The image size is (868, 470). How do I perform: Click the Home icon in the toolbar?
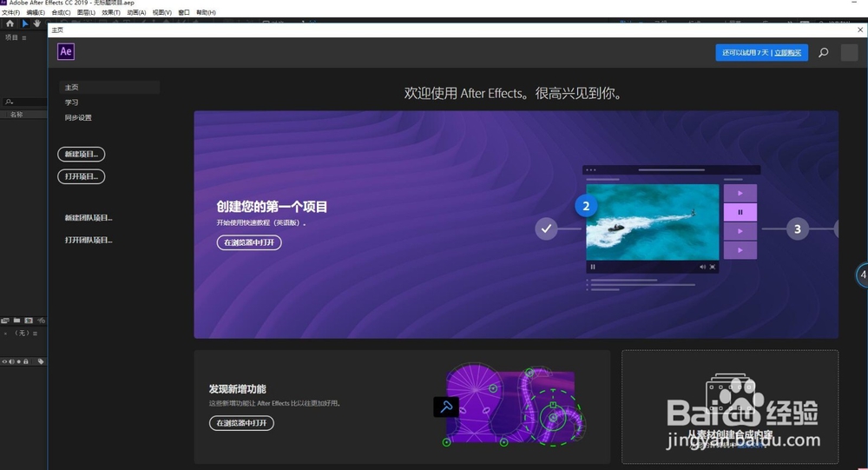10,23
